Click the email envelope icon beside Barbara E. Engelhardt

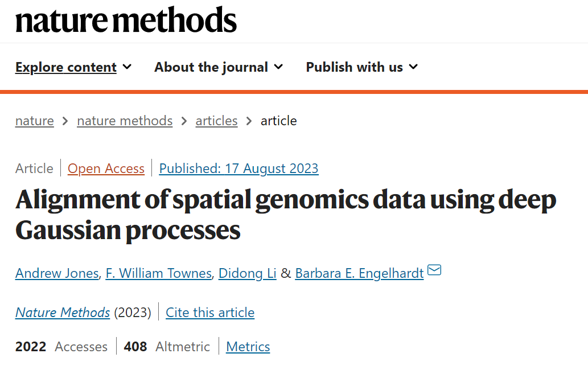tap(434, 270)
